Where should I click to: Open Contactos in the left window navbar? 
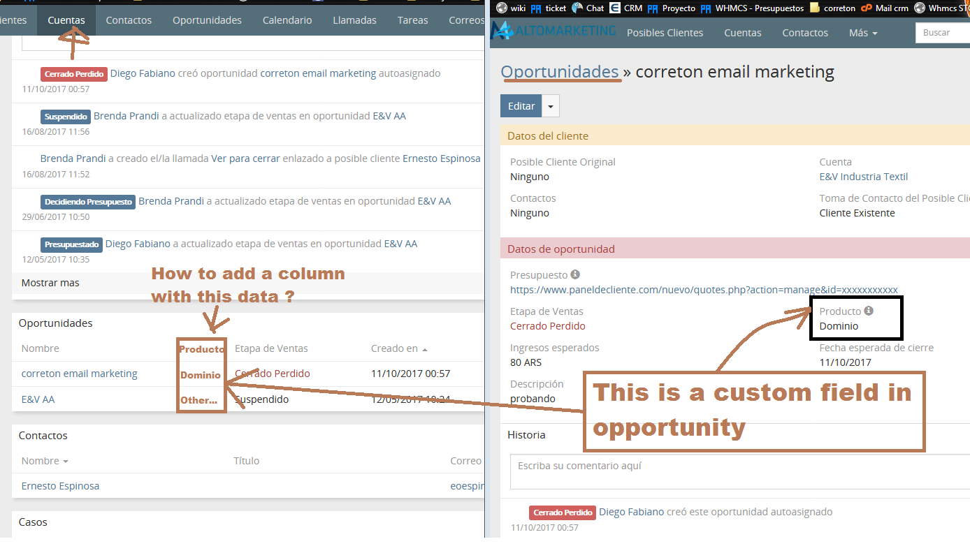129,20
